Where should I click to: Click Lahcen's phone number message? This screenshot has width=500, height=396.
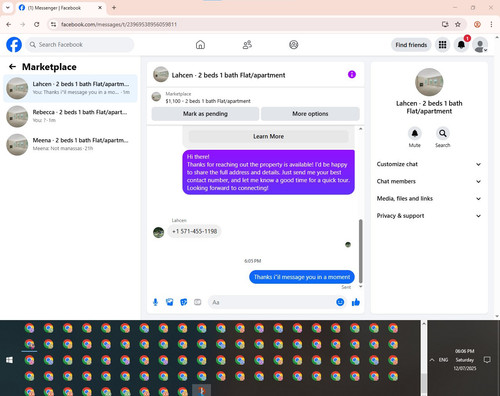(194, 231)
